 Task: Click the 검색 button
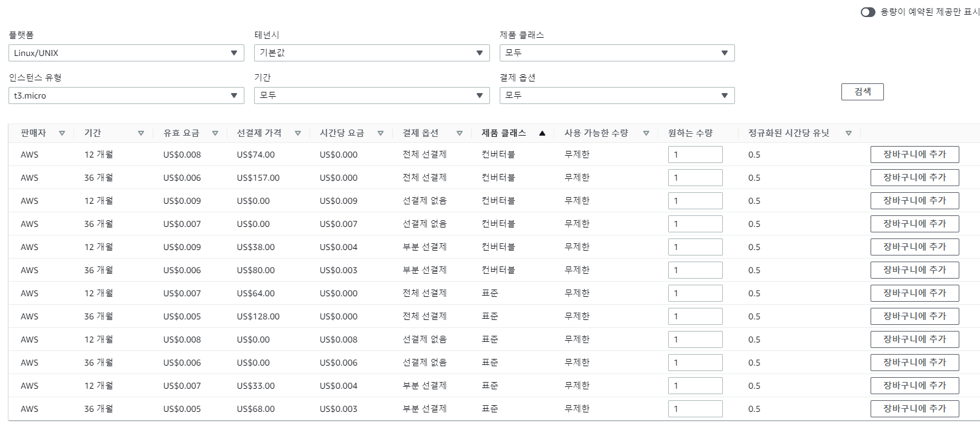[x=863, y=92]
